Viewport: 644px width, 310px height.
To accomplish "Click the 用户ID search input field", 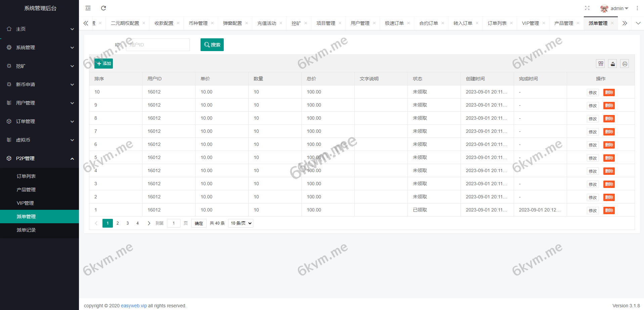I will coord(157,44).
